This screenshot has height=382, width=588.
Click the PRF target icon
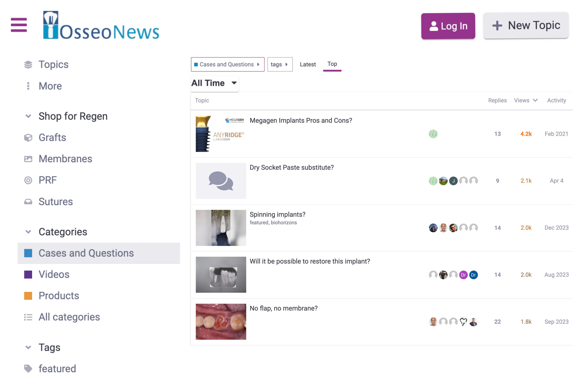[x=28, y=180]
